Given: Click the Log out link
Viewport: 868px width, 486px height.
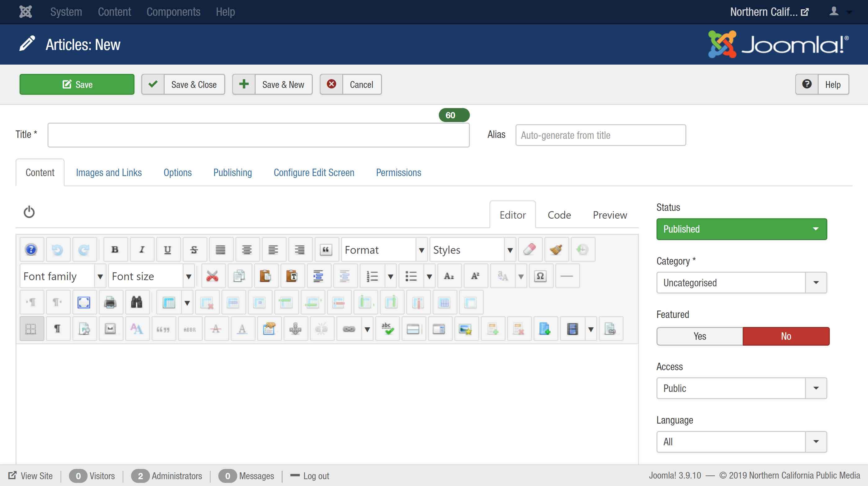Looking at the screenshot, I should 316,476.
